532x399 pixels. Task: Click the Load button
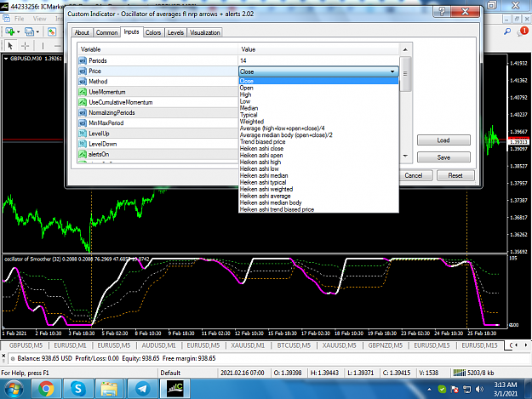coord(443,140)
